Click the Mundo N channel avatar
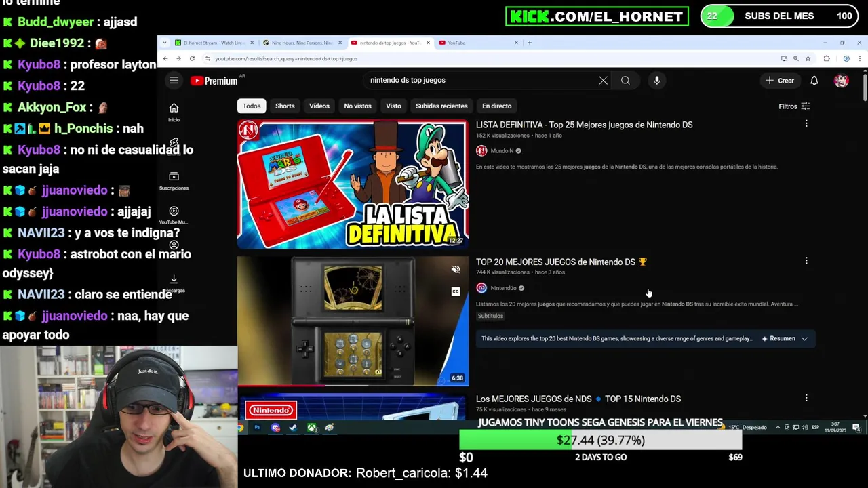Viewport: 868px width, 488px height. (481, 151)
